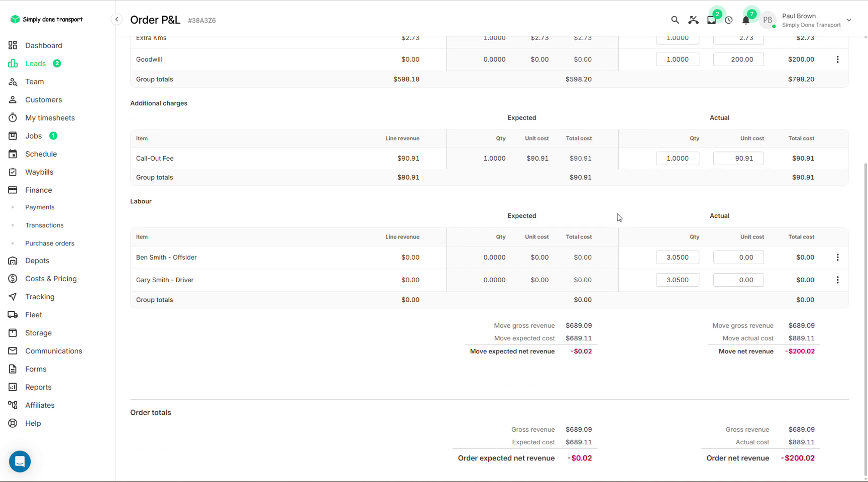Click the Storage box icon
The image size is (868, 482).
coord(13,333)
